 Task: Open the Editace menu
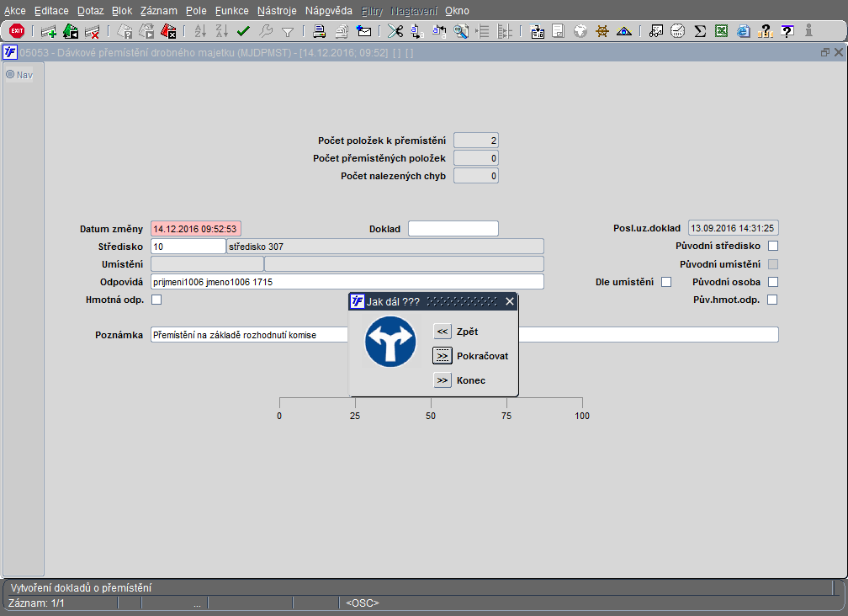click(51, 11)
